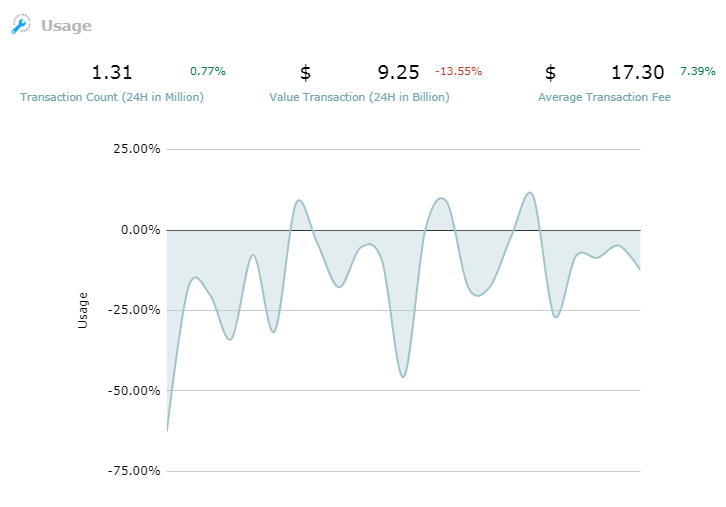Viewport: 726px width, 507px height.
Task: Click the -25.00% y-axis label
Action: click(x=134, y=310)
